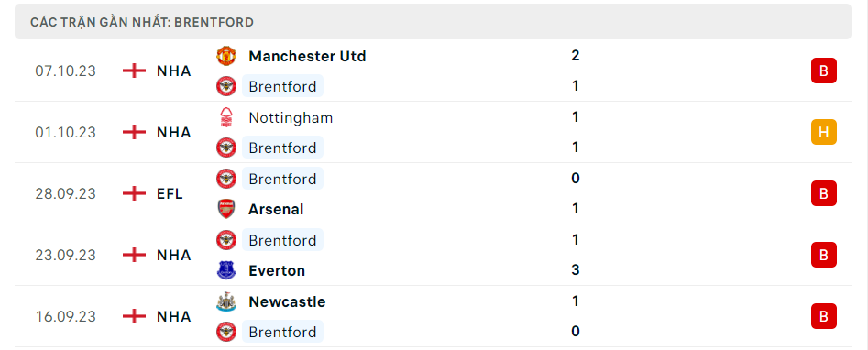Open the Manchester Utd team link
Viewport: 868px width, 350px height.
pyautogui.click(x=307, y=56)
